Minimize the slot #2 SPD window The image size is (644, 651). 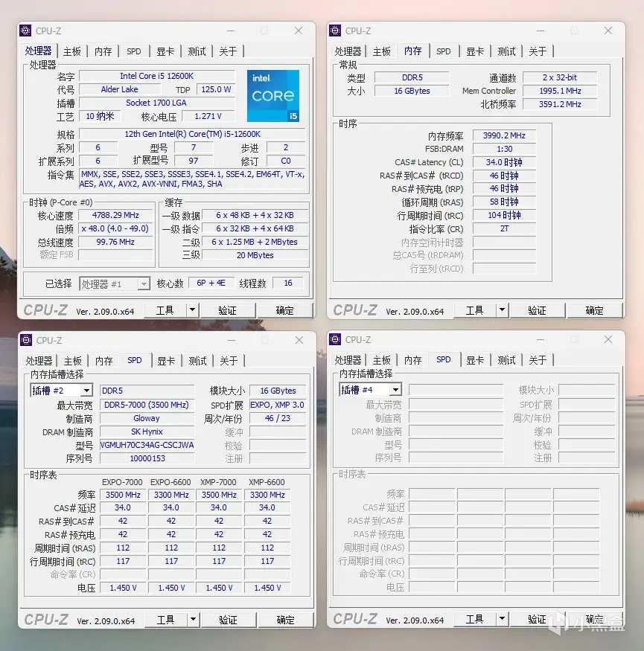pyautogui.click(x=232, y=340)
